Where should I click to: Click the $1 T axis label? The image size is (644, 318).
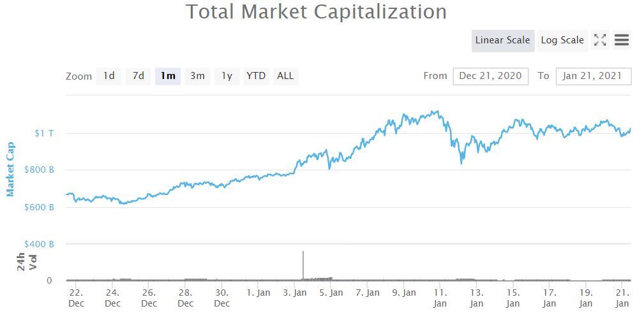44,133
